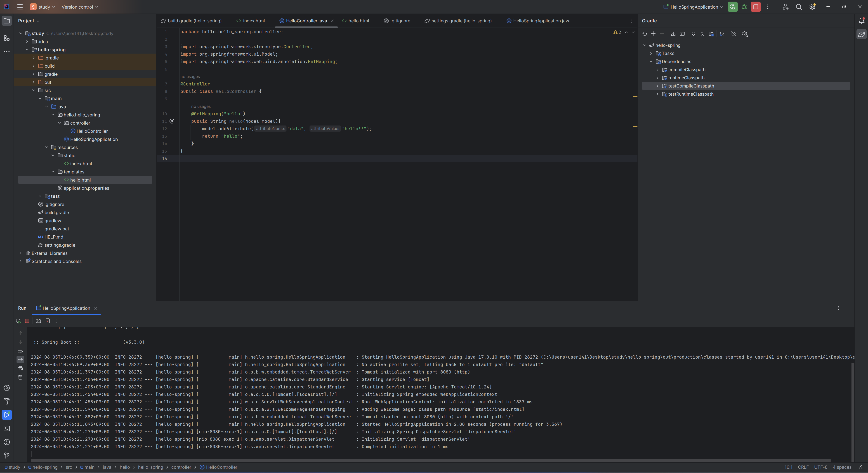868x473 pixels.
Task: Toggle Gradle offline mode
Action: pyautogui.click(x=733, y=34)
